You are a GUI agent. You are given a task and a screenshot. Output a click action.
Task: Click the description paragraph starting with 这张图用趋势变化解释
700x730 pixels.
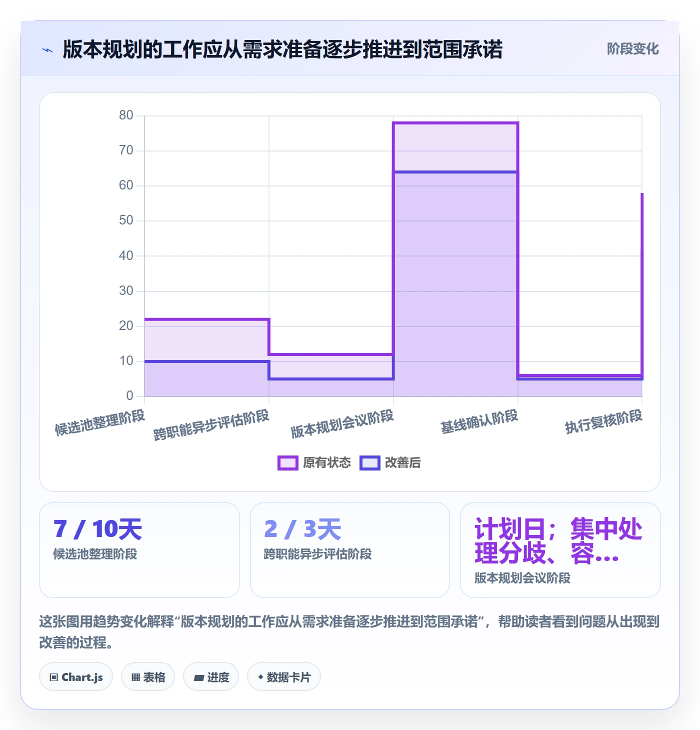tap(349, 632)
